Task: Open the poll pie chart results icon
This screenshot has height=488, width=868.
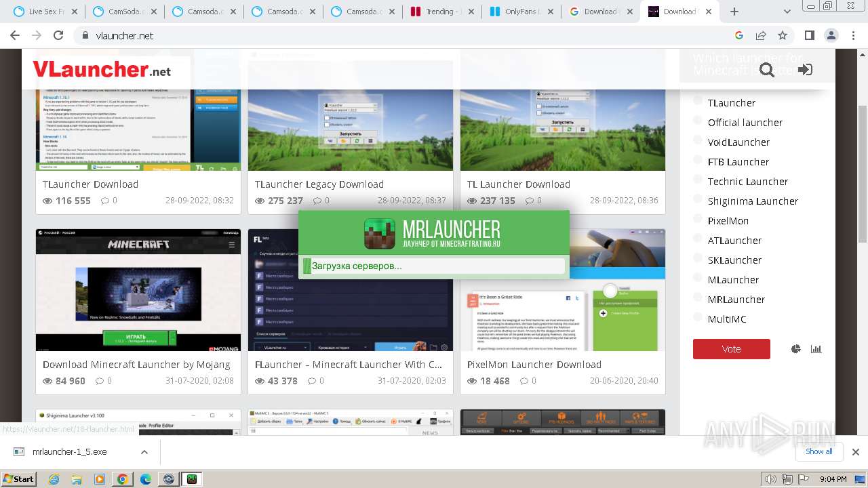Action: (796, 349)
